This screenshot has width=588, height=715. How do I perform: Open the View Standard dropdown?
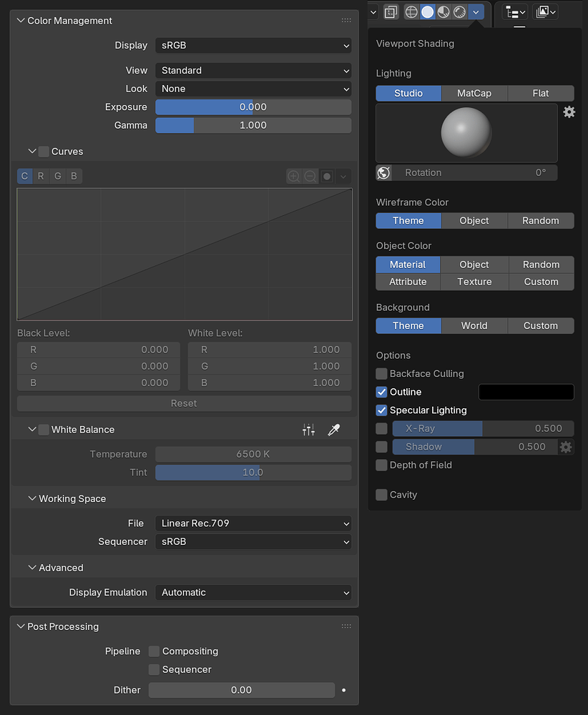(253, 71)
